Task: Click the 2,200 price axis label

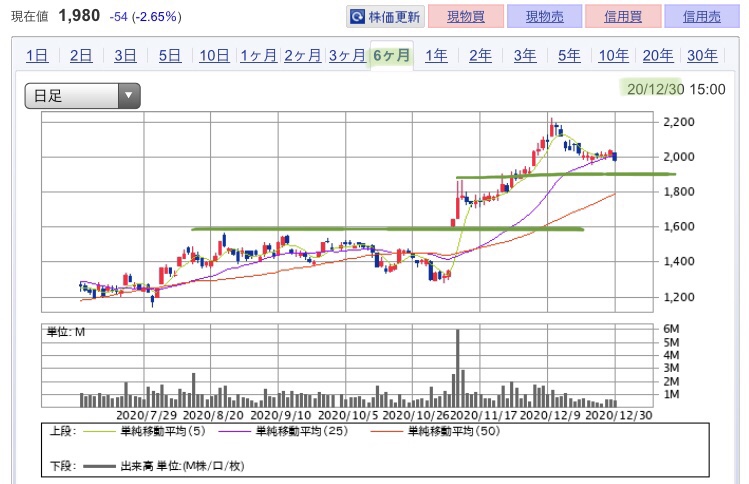Action: coord(679,122)
